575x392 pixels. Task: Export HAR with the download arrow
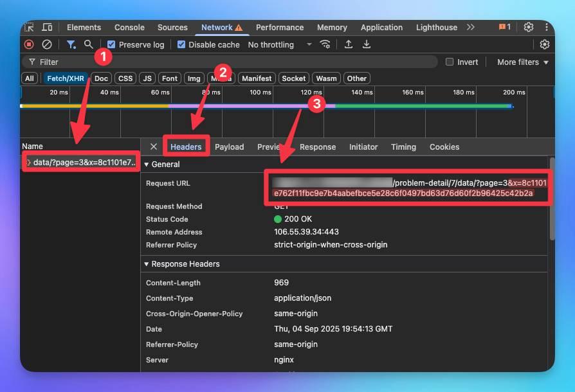coord(367,44)
